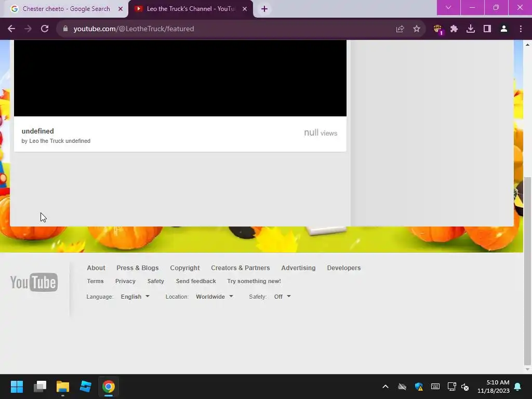Open the Windows Start menu
Image resolution: width=532 pixels, height=399 pixels.
17,387
